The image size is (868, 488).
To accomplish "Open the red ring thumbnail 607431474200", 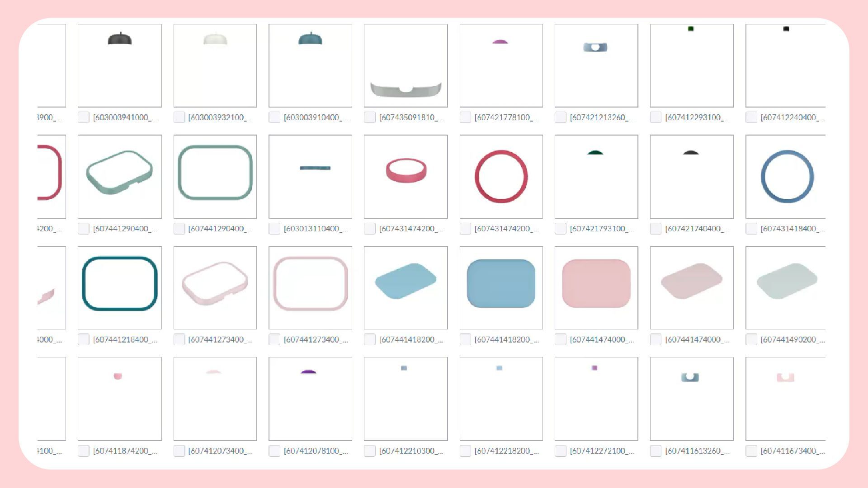I will point(501,177).
